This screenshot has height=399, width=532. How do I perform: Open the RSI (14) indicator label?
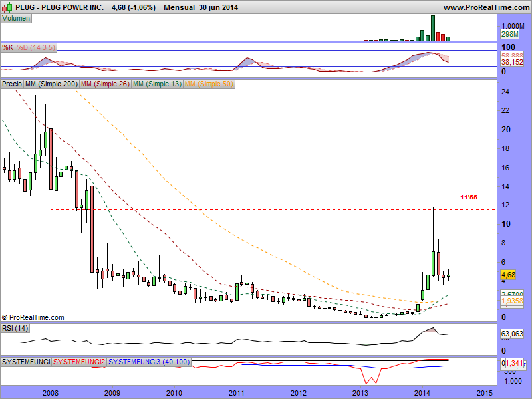coord(15,328)
